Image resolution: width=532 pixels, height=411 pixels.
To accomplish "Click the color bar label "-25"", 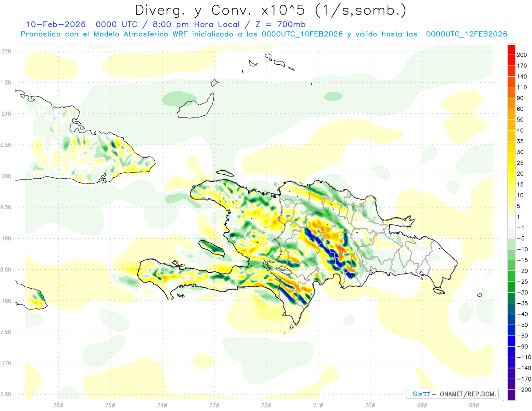I will click(x=524, y=282).
